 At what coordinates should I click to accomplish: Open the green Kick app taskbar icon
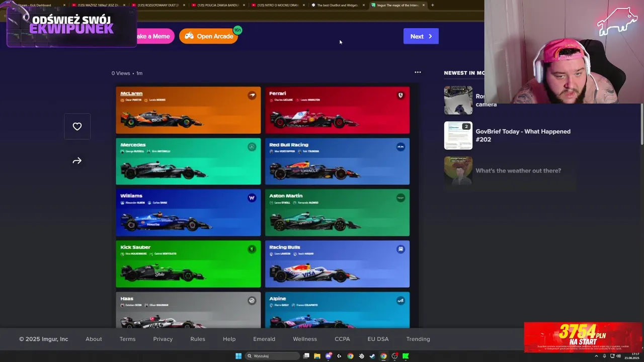point(406,356)
